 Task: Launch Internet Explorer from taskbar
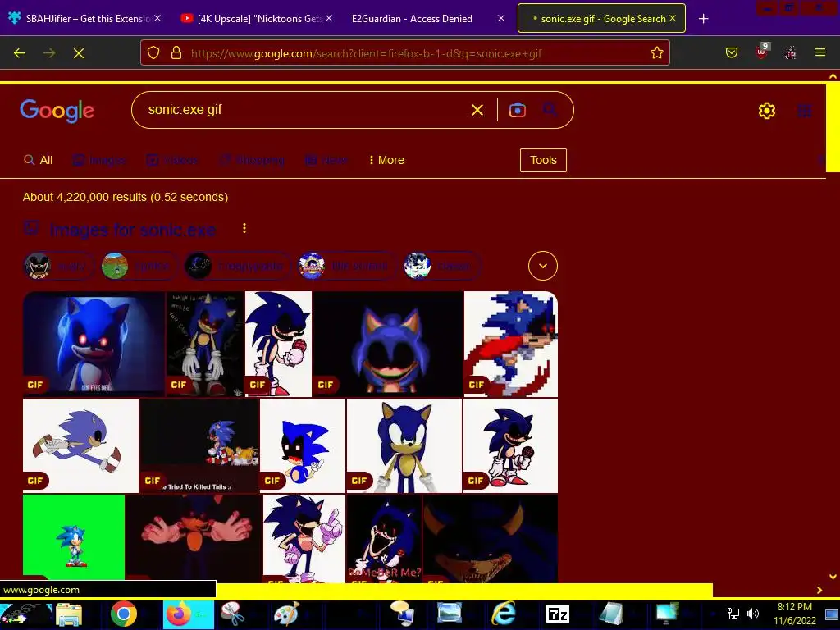[504, 614]
